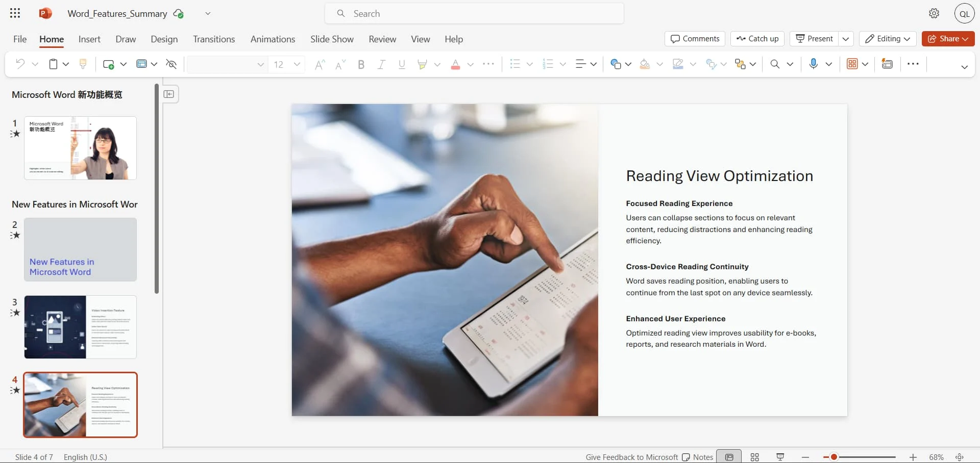Click the Numbering list icon
The width and height of the screenshot is (980, 463).
[x=548, y=64]
